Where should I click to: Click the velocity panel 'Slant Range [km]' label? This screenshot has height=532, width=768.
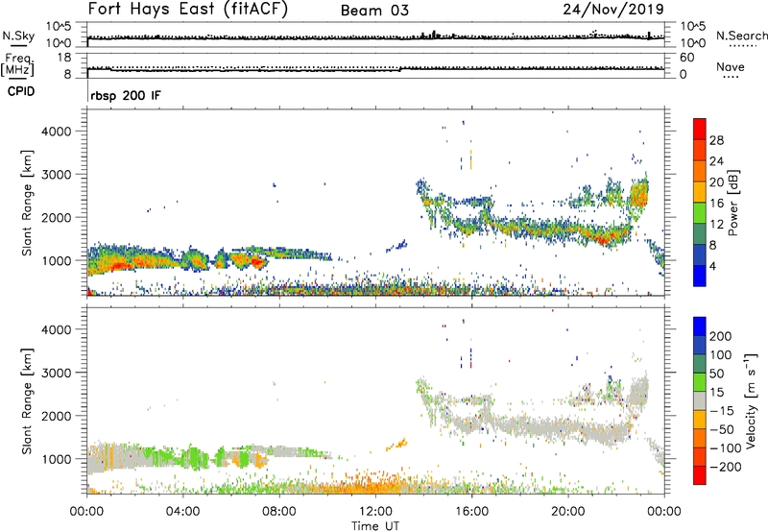coord(27,400)
